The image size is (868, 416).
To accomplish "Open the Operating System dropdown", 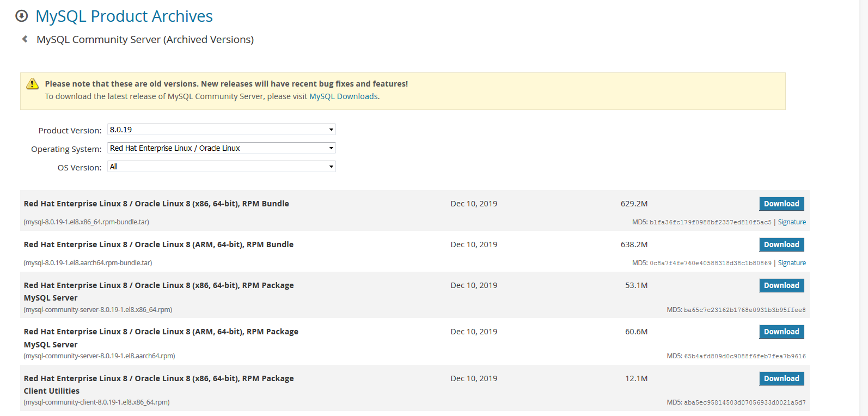I will coord(222,148).
